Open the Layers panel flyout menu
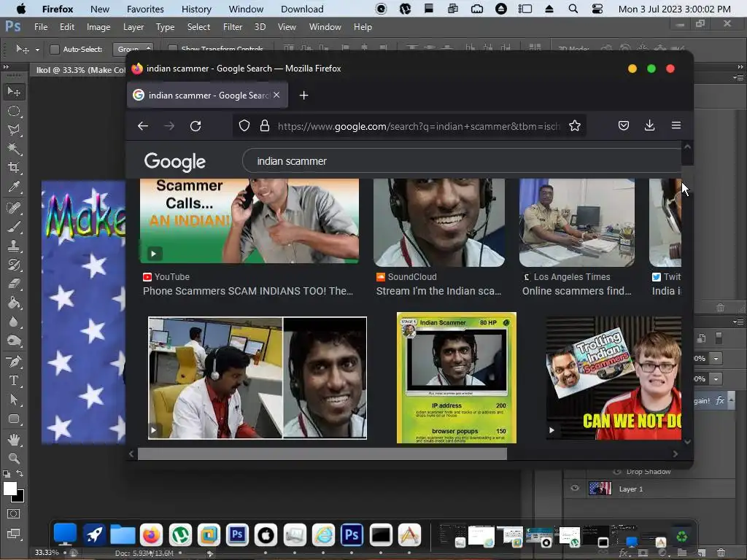747x560 pixels. 738,322
